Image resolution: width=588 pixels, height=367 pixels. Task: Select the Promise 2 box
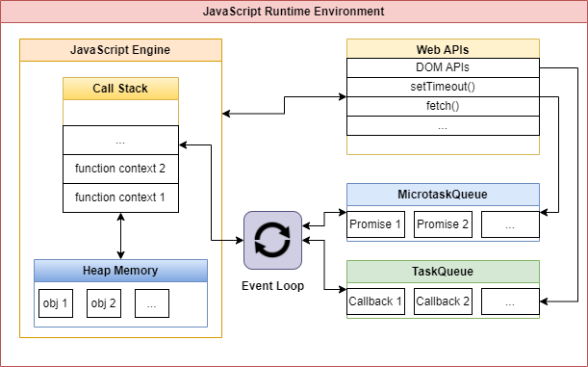[443, 224]
